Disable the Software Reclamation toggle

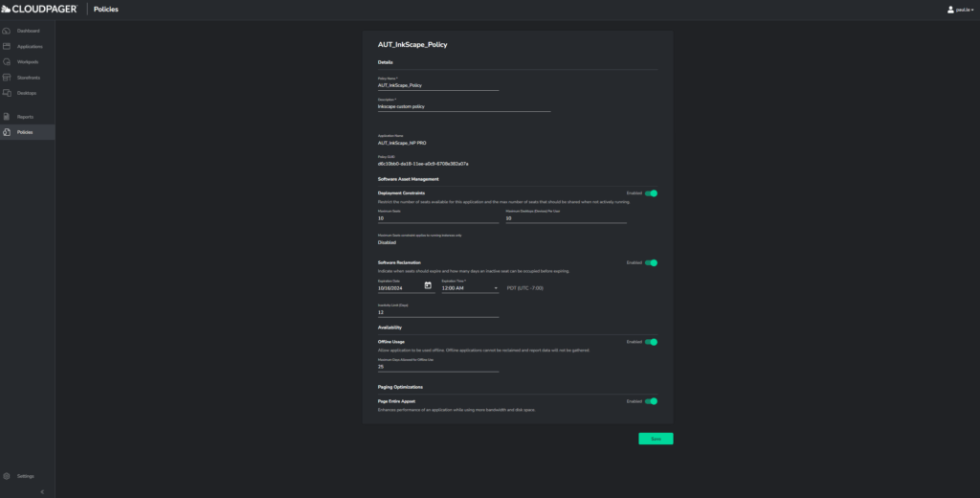(x=651, y=262)
